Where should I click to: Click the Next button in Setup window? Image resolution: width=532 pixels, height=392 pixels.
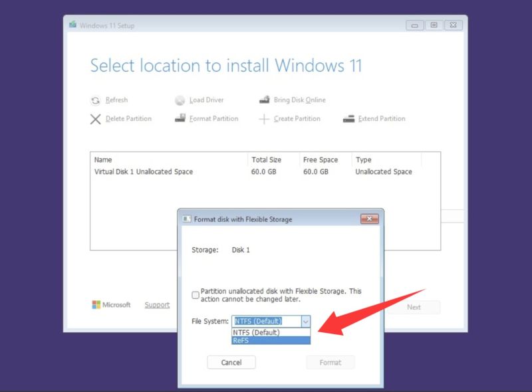point(414,307)
